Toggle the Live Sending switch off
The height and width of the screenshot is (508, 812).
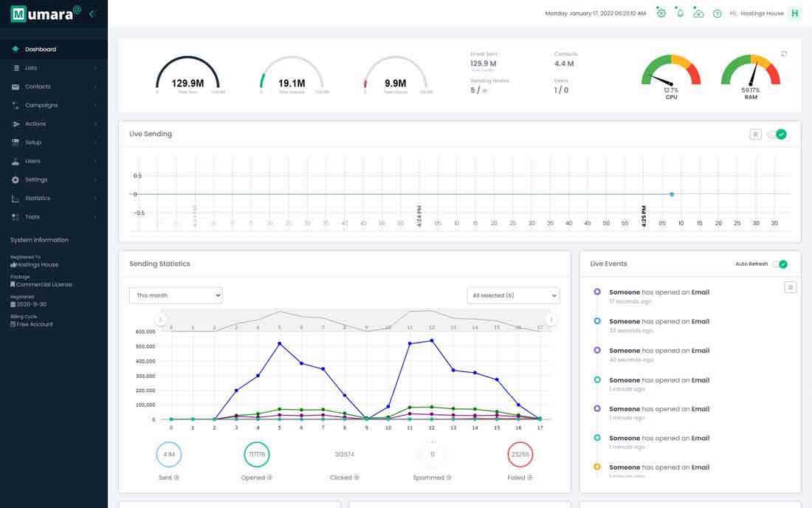point(778,134)
